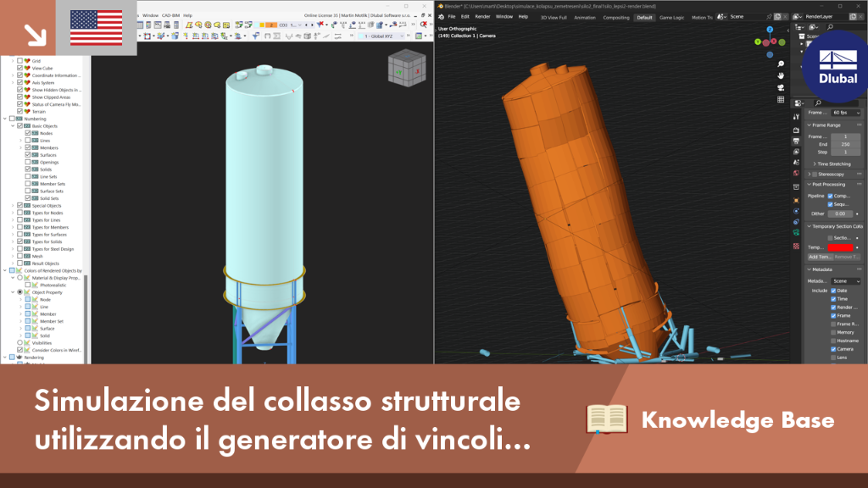
Task: Toggle the Grid checkbox in the navigator
Action: tap(20, 61)
